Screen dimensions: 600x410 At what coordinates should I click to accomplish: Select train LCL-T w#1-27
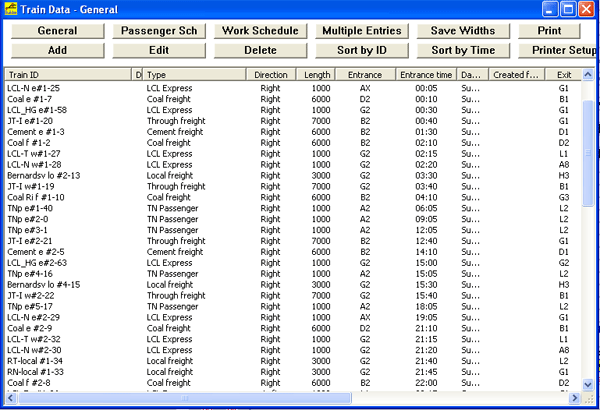[x=34, y=154]
